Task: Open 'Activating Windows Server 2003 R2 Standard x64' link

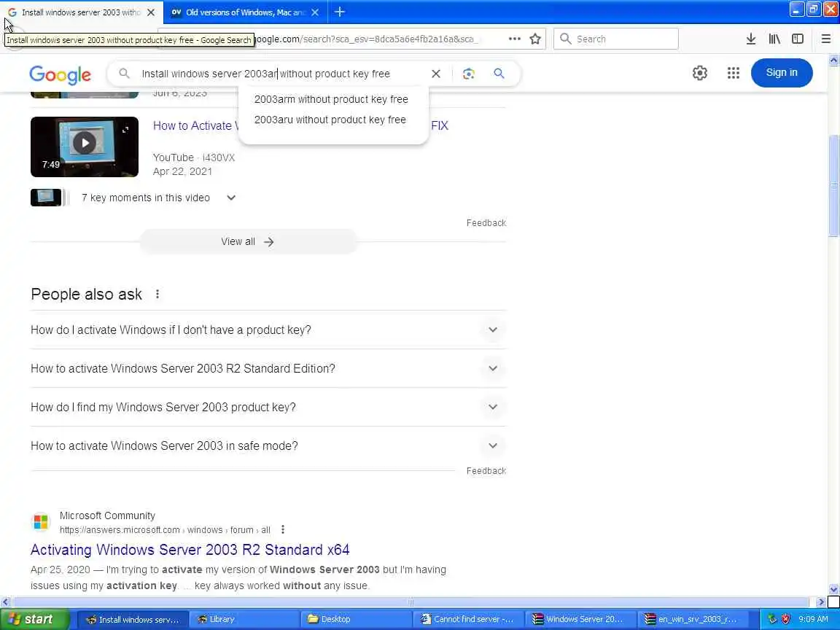Action: (190, 550)
